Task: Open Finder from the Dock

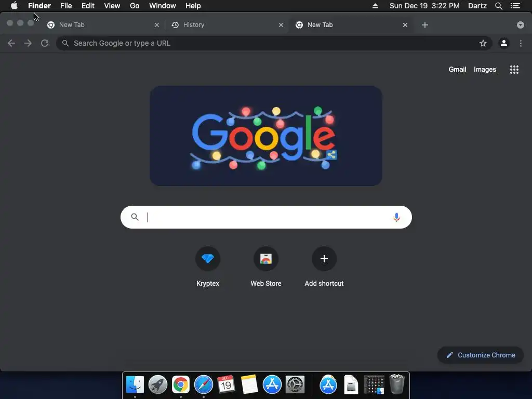Action: pos(135,385)
